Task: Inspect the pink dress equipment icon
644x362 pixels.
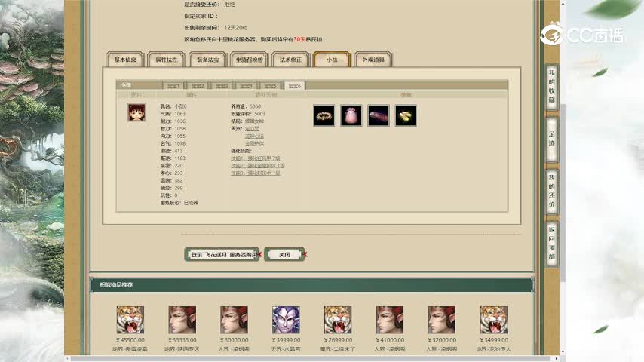Action: pos(351,115)
